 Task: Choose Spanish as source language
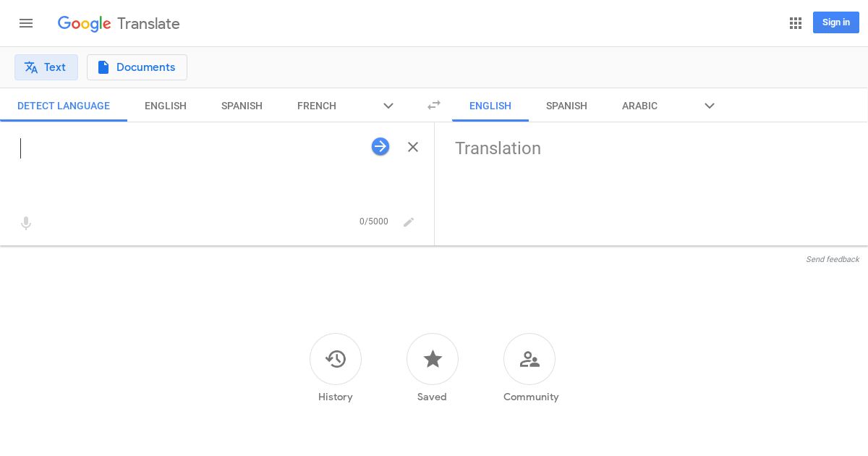tap(242, 106)
